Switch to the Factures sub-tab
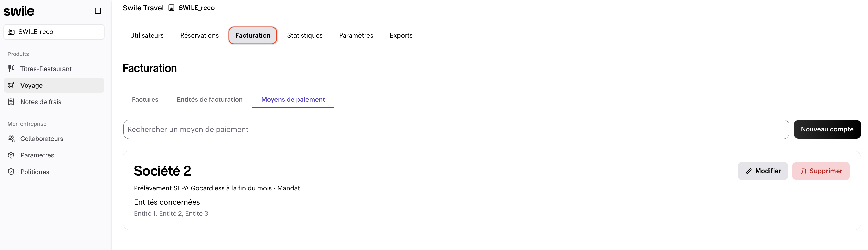Image resolution: width=868 pixels, height=250 pixels. (145, 100)
